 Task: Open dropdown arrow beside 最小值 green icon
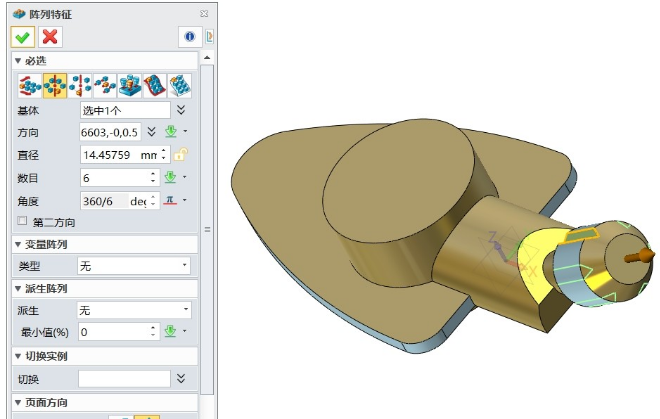pos(184,331)
